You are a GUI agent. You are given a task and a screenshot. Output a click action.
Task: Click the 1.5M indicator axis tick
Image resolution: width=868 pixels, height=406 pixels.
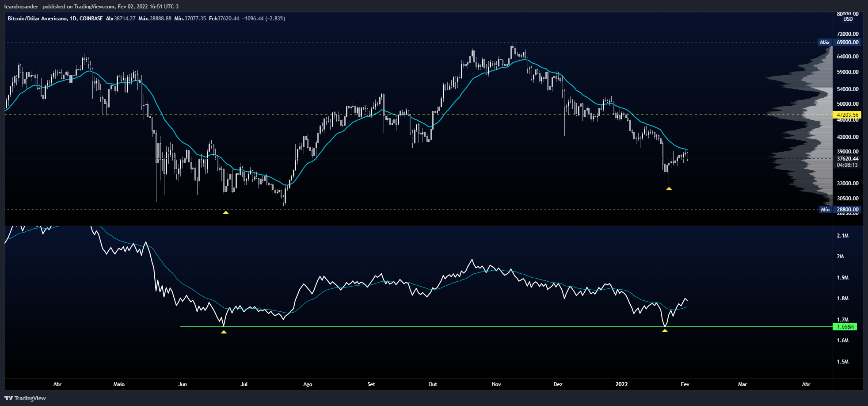click(x=843, y=362)
